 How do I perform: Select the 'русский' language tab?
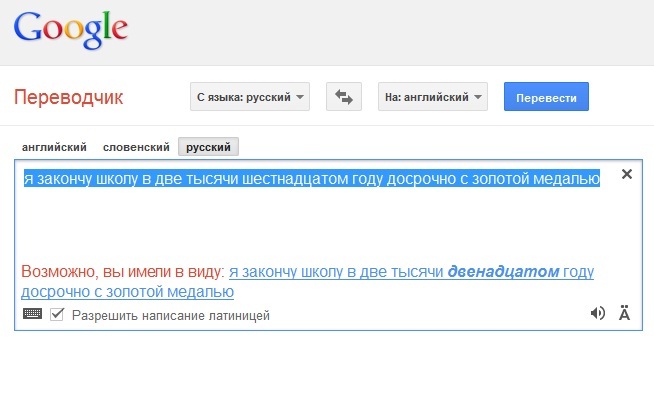208,147
